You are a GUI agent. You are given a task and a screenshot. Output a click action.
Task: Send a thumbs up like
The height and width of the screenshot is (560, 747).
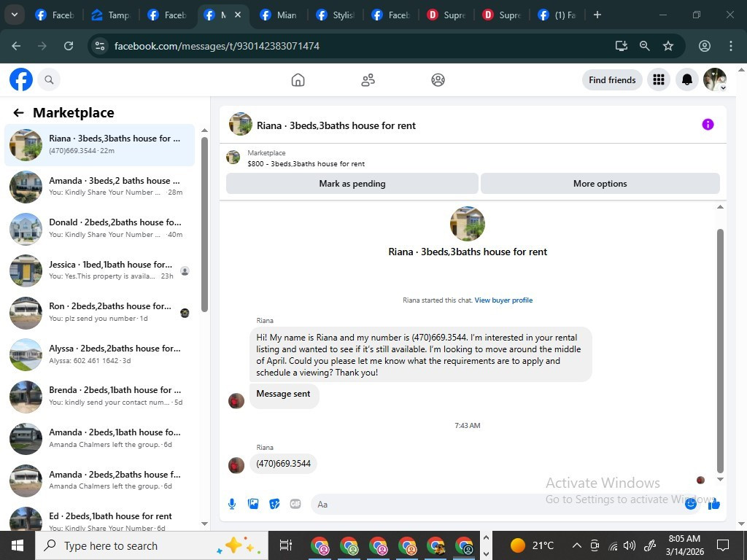[713, 504]
